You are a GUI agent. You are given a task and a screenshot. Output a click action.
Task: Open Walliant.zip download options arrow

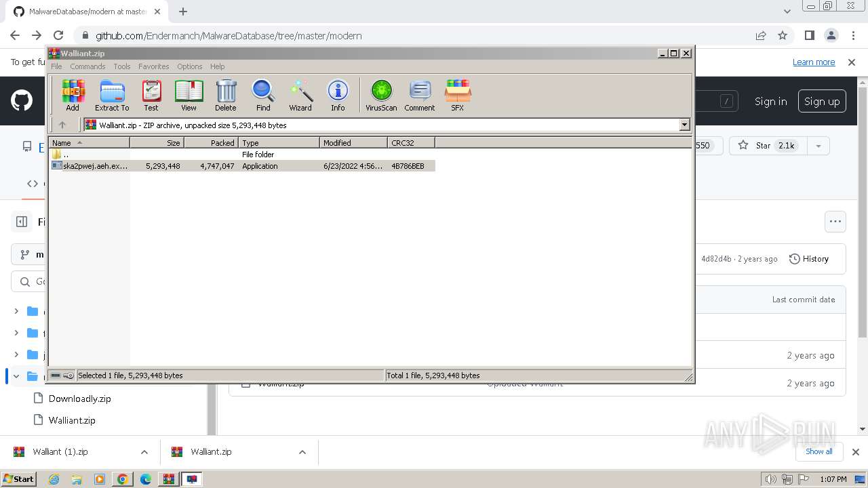click(302, 451)
